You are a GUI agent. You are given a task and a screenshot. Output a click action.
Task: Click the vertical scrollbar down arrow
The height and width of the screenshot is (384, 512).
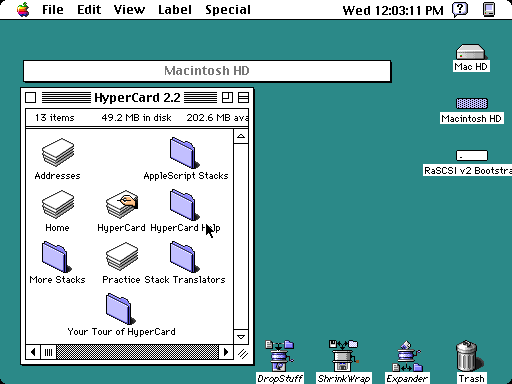point(241,337)
